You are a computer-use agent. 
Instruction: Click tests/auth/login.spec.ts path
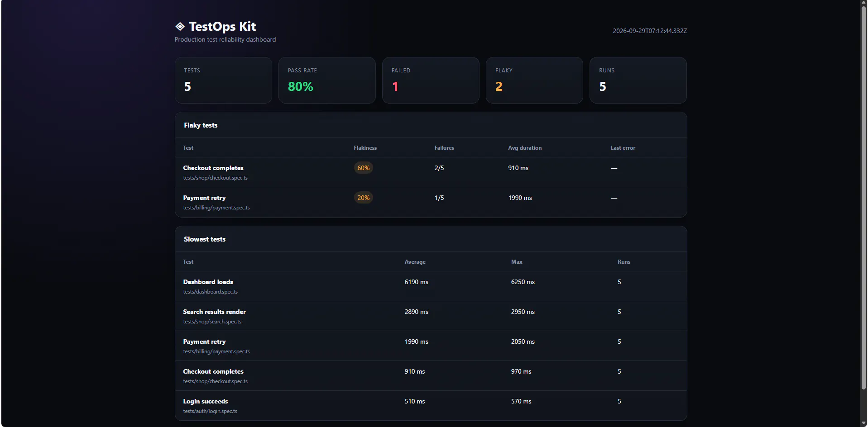click(x=210, y=411)
